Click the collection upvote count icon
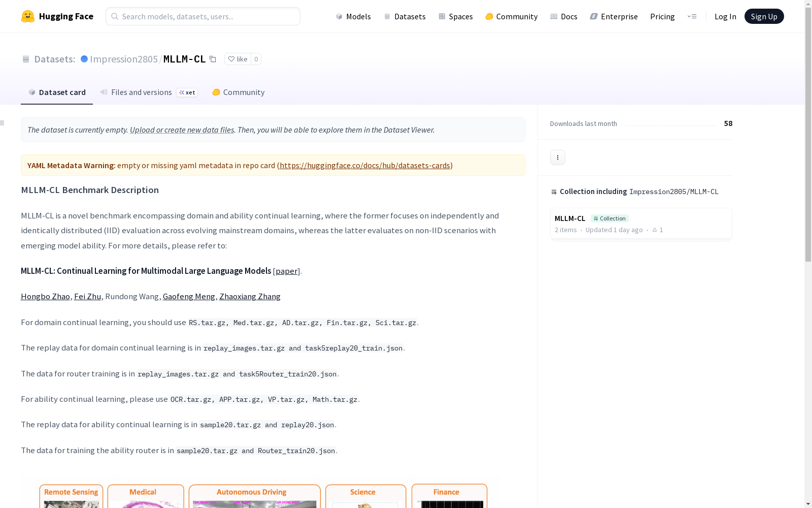Viewport: 812px width, 508px height. coord(655,230)
